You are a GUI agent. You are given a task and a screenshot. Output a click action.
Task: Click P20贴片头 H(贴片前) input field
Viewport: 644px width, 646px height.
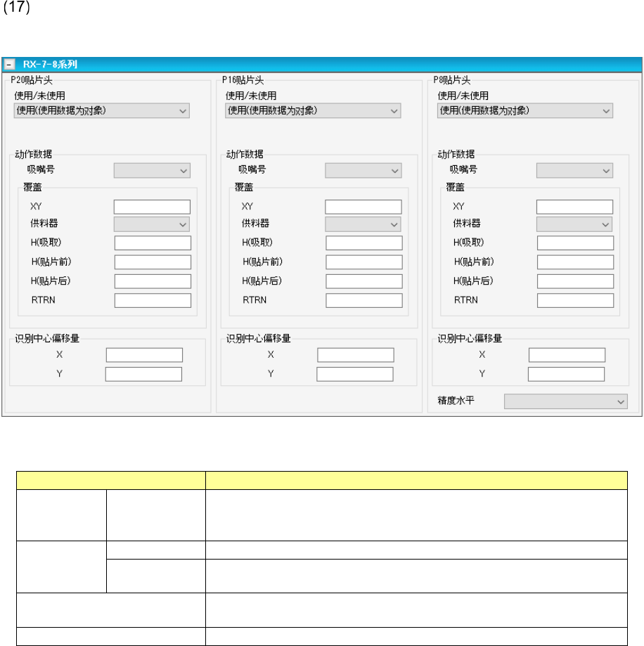pyautogui.click(x=153, y=262)
